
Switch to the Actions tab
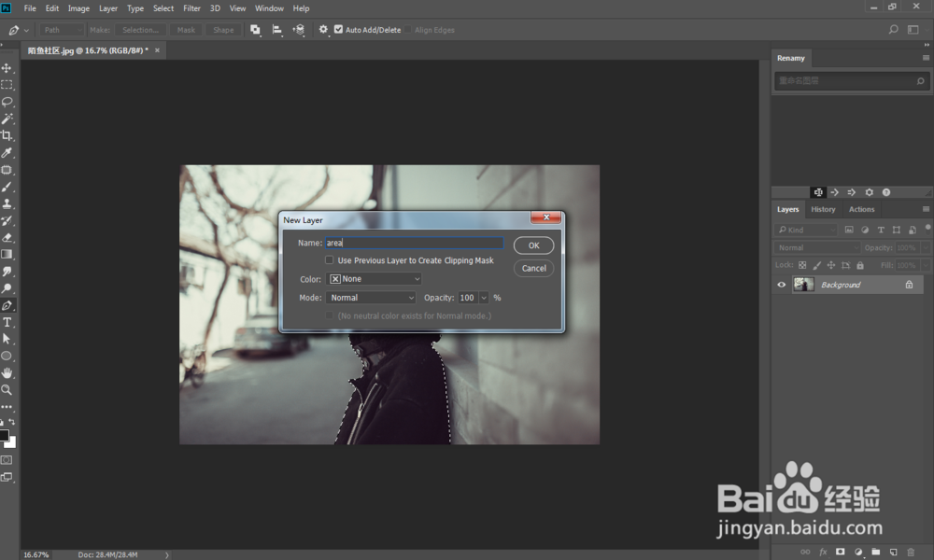[861, 209]
